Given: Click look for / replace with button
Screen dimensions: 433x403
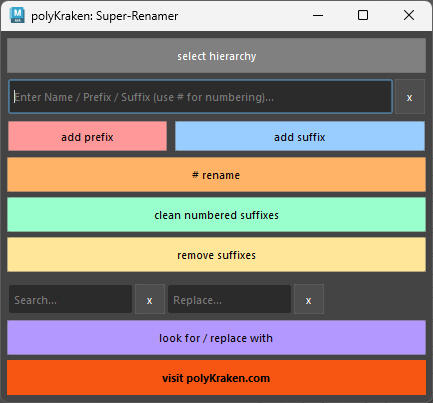Looking at the screenshot, I should pos(216,338).
